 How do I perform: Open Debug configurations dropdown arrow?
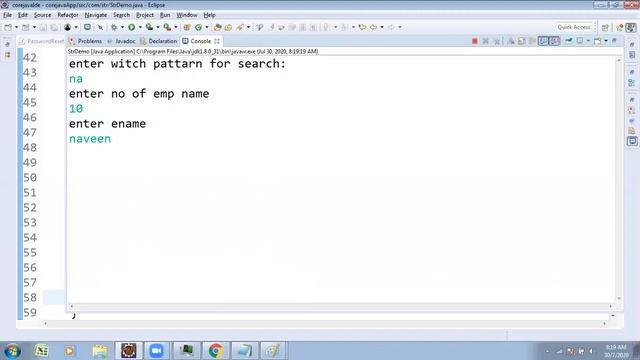pyautogui.click(x=122, y=27)
